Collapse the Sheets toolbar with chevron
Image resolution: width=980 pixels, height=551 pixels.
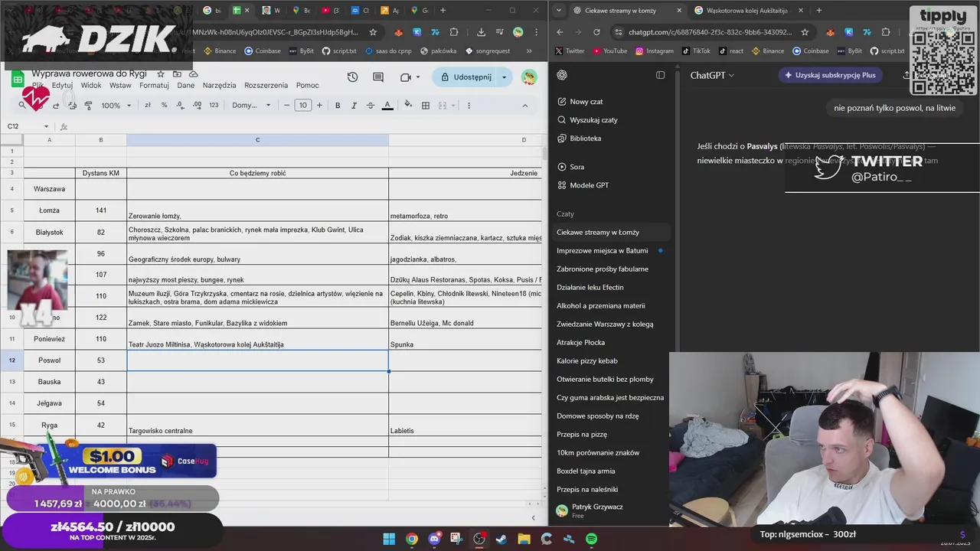524,106
